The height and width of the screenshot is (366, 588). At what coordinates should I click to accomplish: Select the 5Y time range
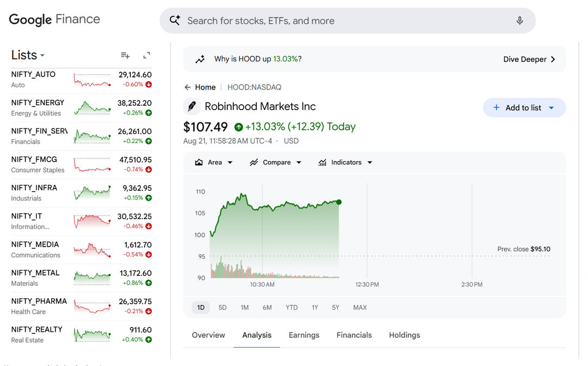335,307
